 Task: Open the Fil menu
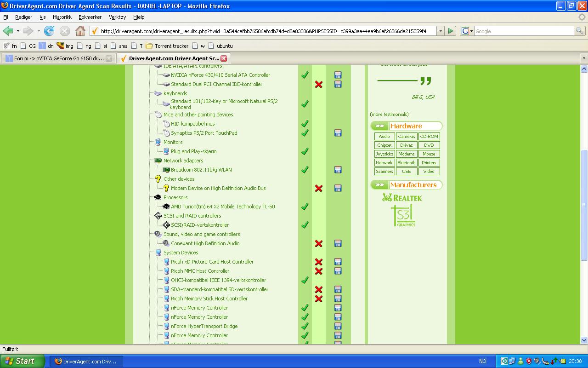pos(6,17)
